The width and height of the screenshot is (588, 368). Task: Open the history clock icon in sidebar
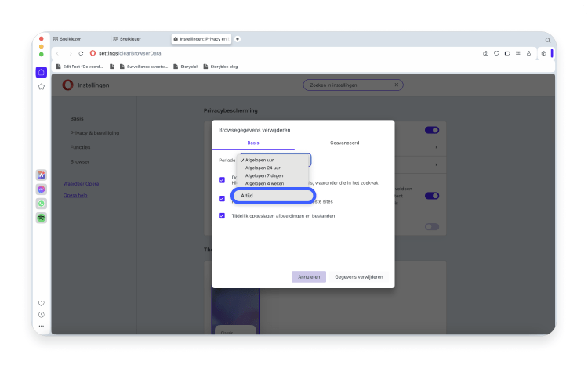coord(42,314)
